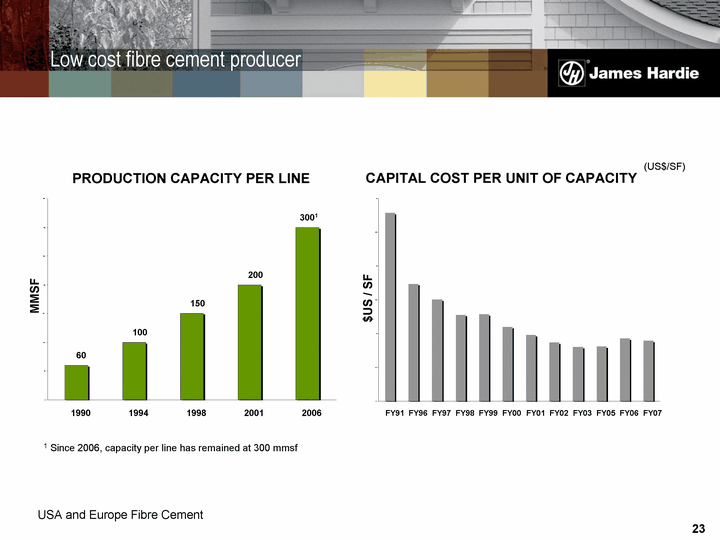Viewport: 720px width, 540px height.
Task: Select the 'Capital Cost Per Unit of Capacity' heading
Action: tap(501, 179)
